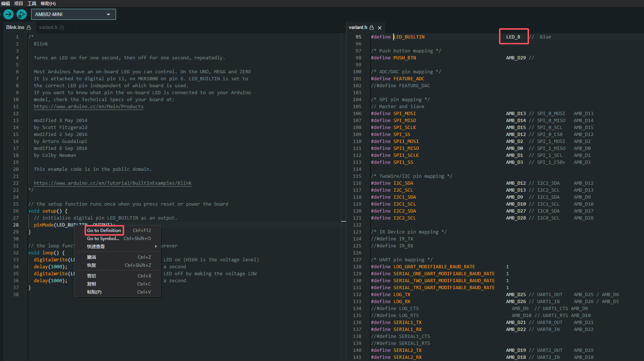Click LOG_RX define on line 133
This screenshot has height=361, width=644.
click(402, 302)
